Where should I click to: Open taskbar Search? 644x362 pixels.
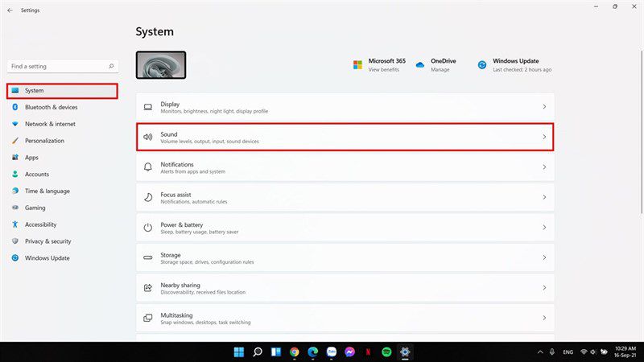click(x=258, y=352)
